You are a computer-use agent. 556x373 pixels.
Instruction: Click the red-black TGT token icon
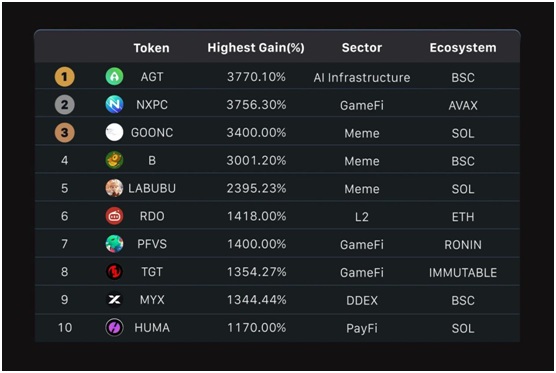(x=114, y=272)
